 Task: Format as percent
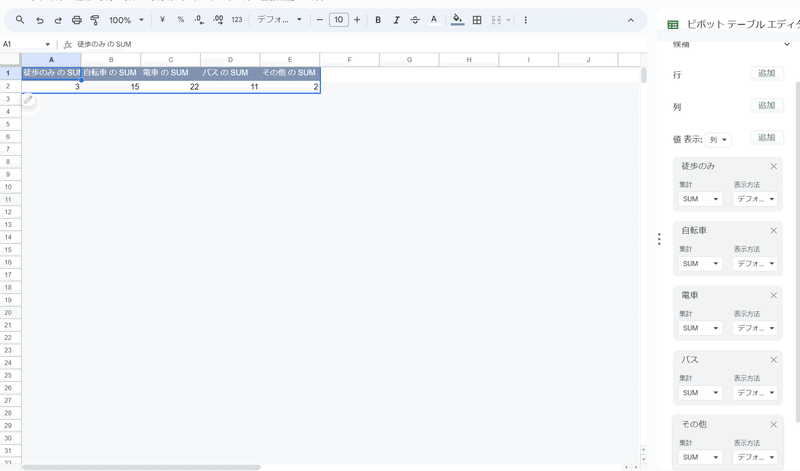point(181,20)
